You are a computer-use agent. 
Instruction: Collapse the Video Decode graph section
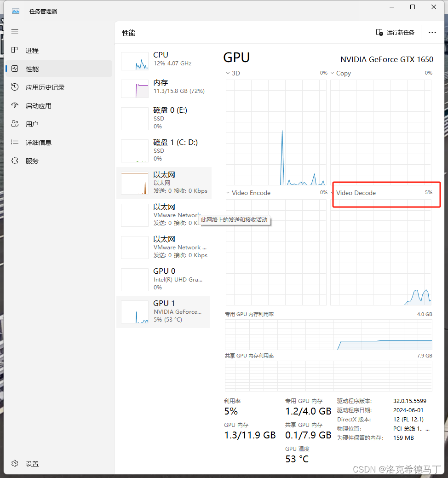(x=332, y=193)
